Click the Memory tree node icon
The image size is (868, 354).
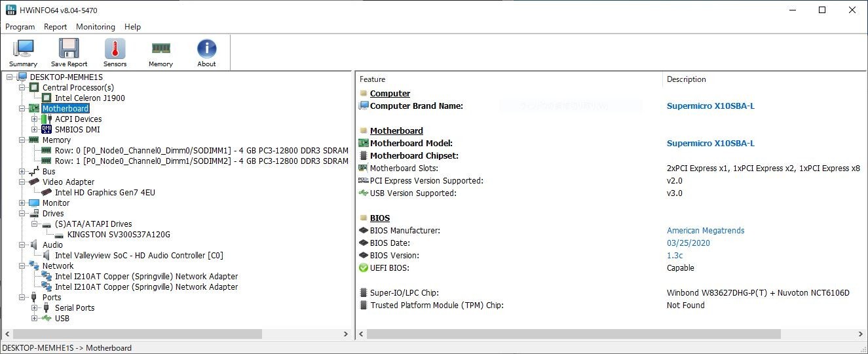click(x=35, y=140)
